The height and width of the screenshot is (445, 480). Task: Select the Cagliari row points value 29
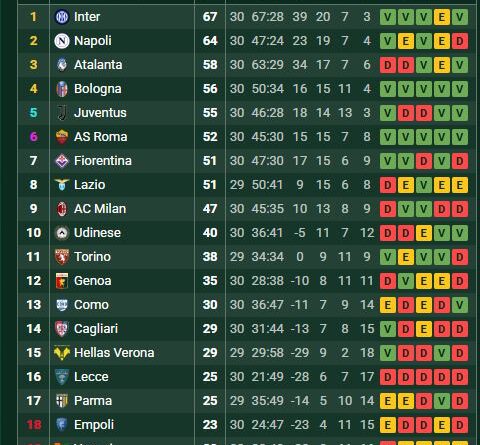tap(210, 329)
